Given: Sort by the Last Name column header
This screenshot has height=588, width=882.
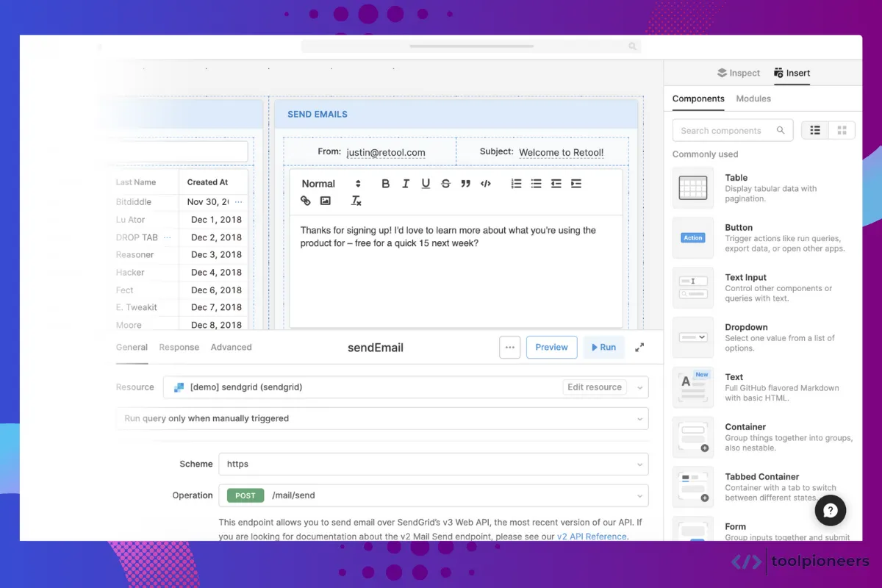Looking at the screenshot, I should [x=136, y=182].
